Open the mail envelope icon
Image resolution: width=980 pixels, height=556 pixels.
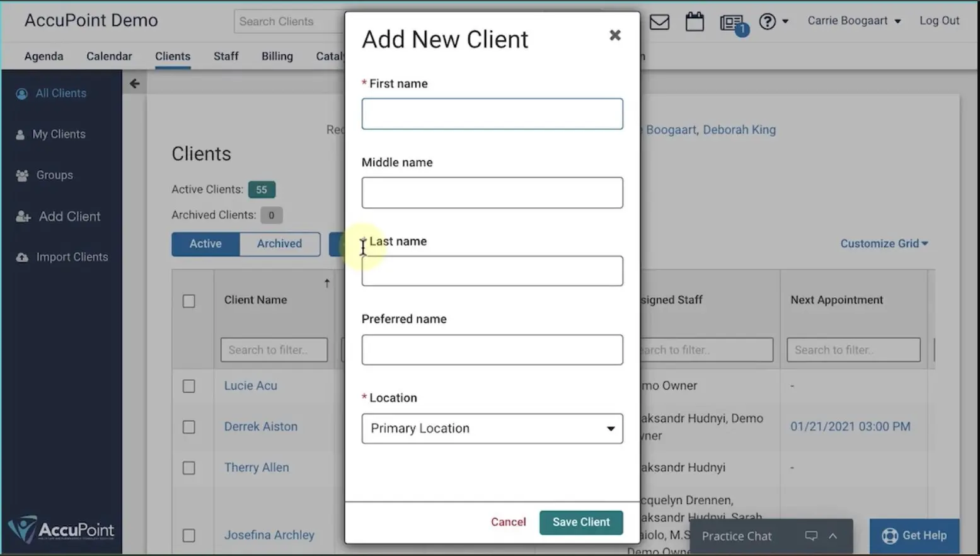[659, 22]
